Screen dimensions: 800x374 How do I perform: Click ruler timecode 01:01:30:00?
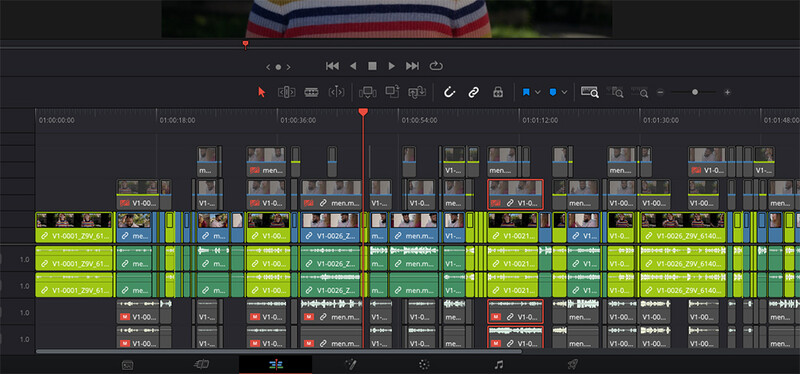(x=661, y=121)
